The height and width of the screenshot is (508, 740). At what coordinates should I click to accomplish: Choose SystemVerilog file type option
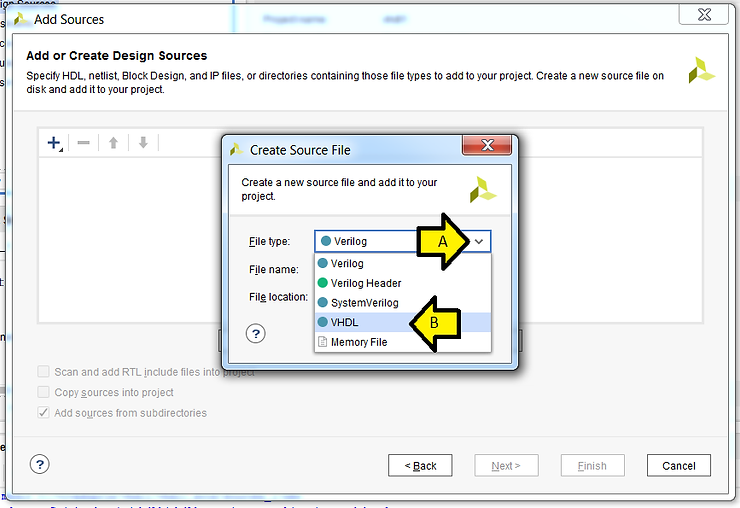click(364, 302)
